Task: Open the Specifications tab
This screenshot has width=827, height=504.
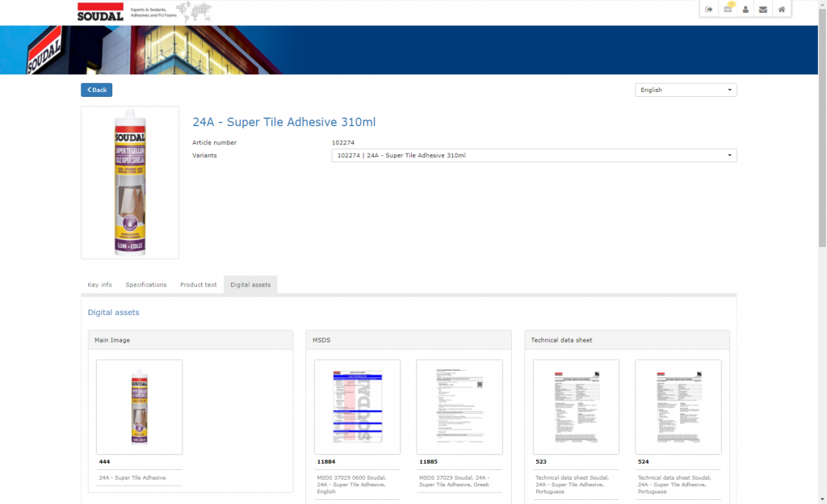Action: coord(146,285)
